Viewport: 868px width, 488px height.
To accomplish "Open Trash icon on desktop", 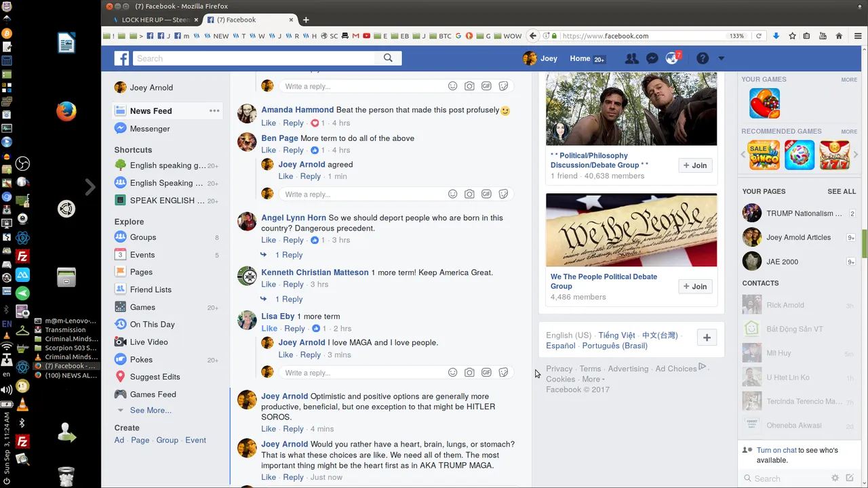I will coord(66,476).
